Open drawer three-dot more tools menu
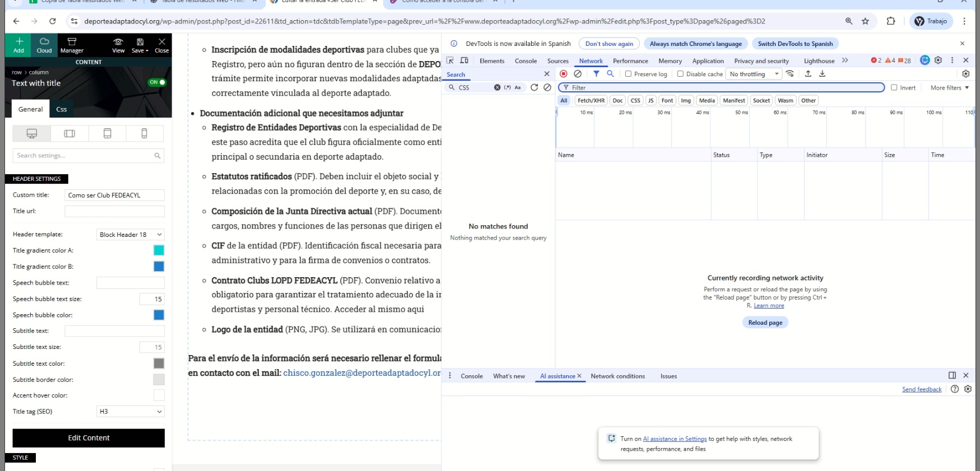 [450, 376]
